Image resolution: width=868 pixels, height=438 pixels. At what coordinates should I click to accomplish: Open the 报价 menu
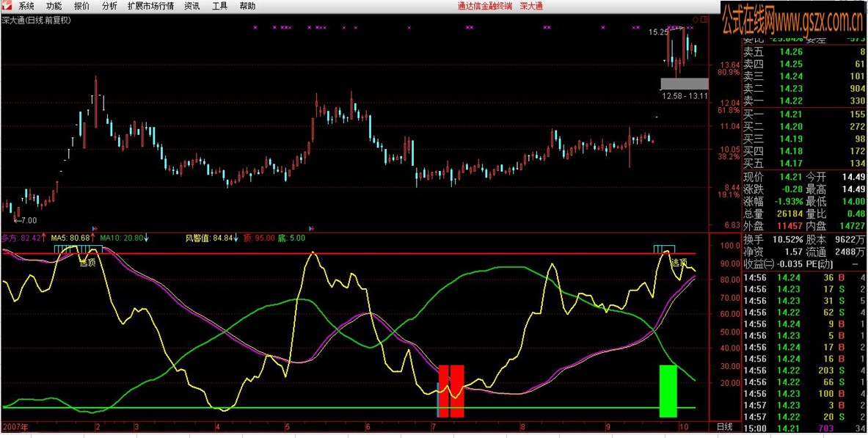pos(81,7)
